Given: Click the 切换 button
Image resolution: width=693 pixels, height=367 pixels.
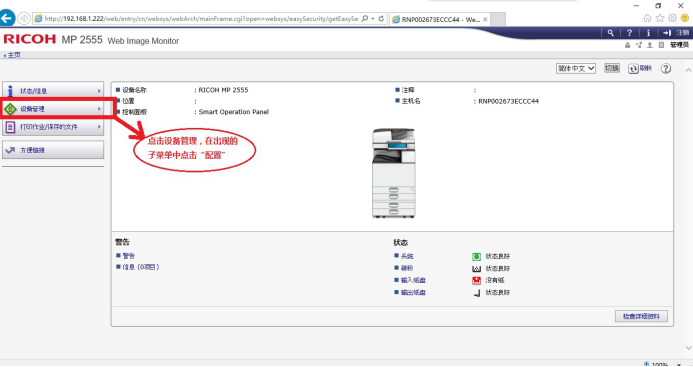Looking at the screenshot, I should coord(612,68).
